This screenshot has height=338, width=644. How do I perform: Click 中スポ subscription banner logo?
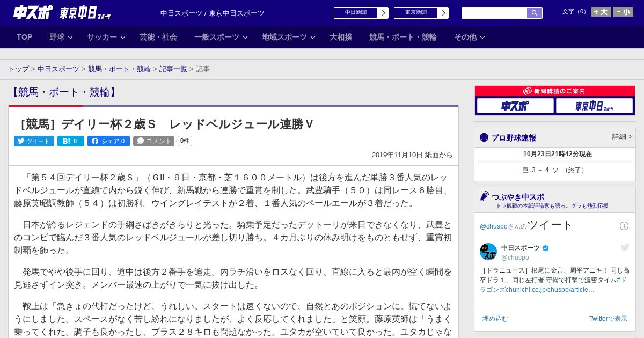click(x=515, y=106)
